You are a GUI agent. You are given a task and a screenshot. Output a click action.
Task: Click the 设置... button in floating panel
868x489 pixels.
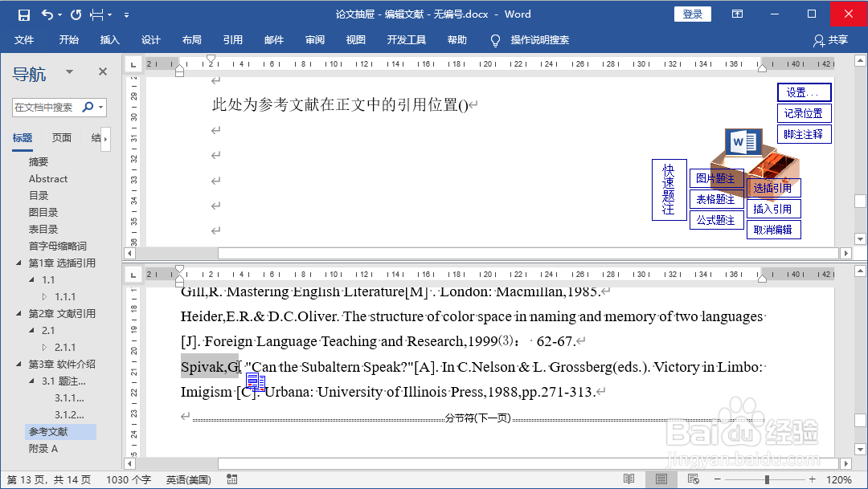pyautogui.click(x=804, y=92)
